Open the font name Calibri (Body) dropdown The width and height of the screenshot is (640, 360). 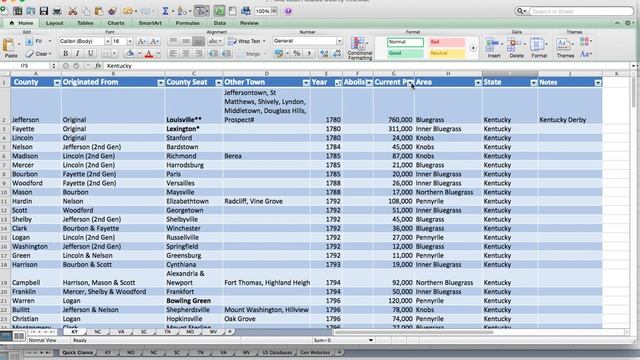108,41
